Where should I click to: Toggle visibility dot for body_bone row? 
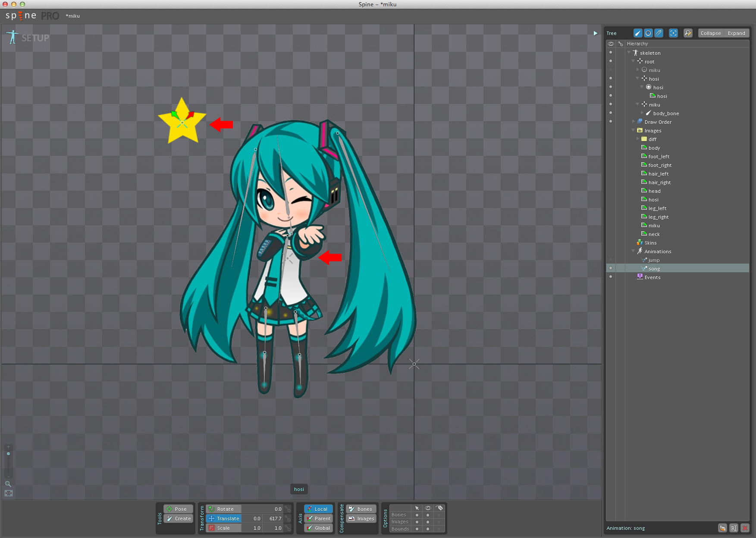[x=611, y=113]
